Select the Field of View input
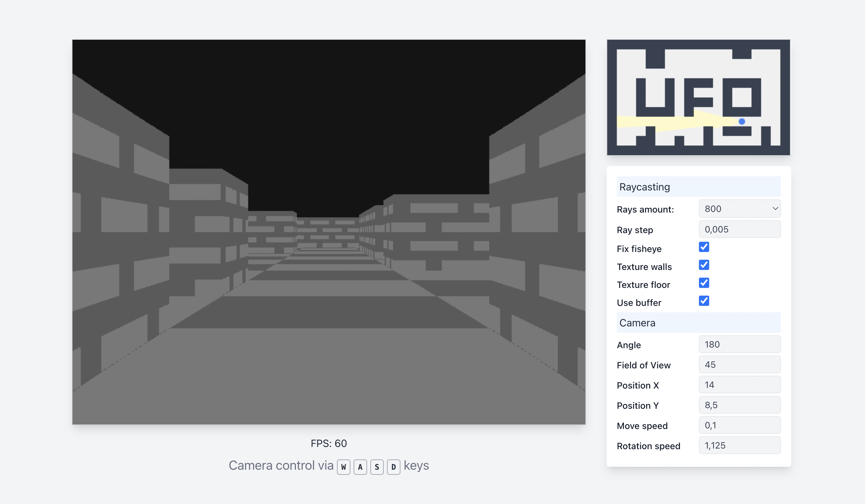 tap(740, 364)
